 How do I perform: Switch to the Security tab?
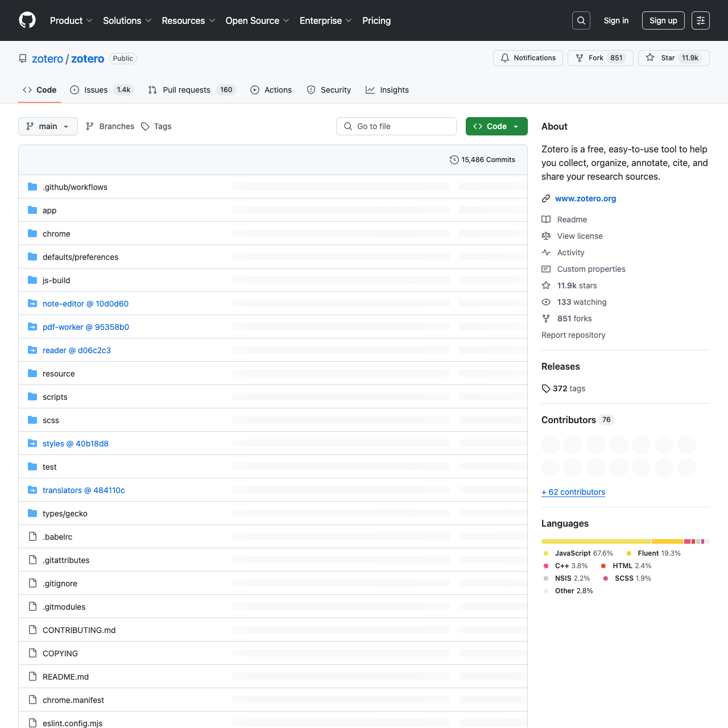(x=329, y=90)
